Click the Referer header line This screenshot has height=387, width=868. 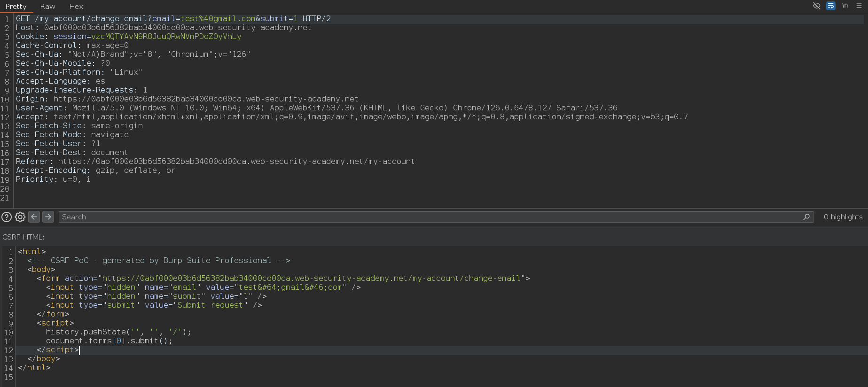tap(215, 162)
